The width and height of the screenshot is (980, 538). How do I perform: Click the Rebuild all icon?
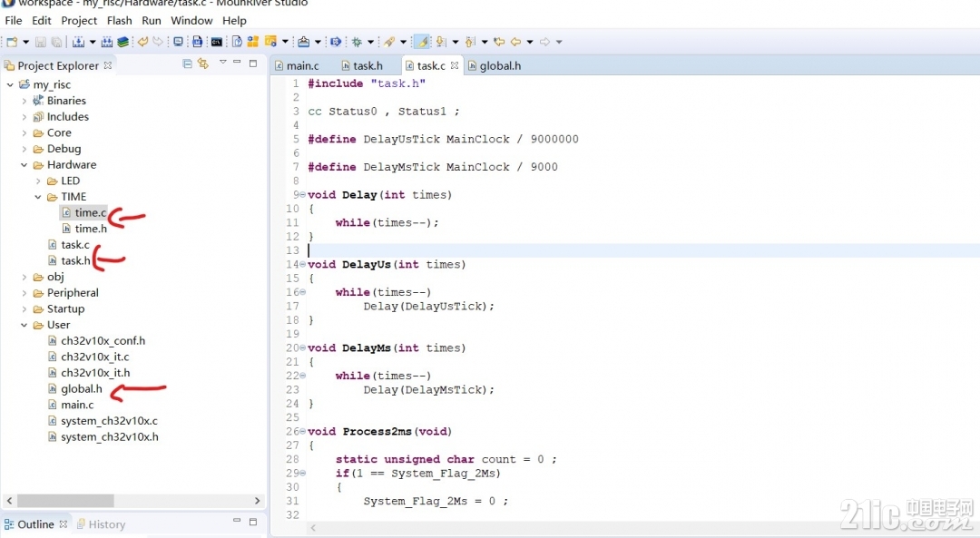click(x=107, y=42)
